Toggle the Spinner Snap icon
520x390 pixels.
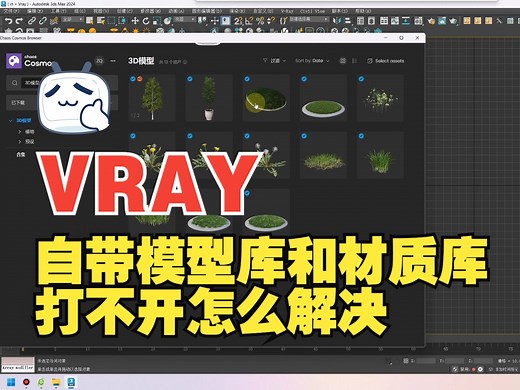(x=271, y=21)
